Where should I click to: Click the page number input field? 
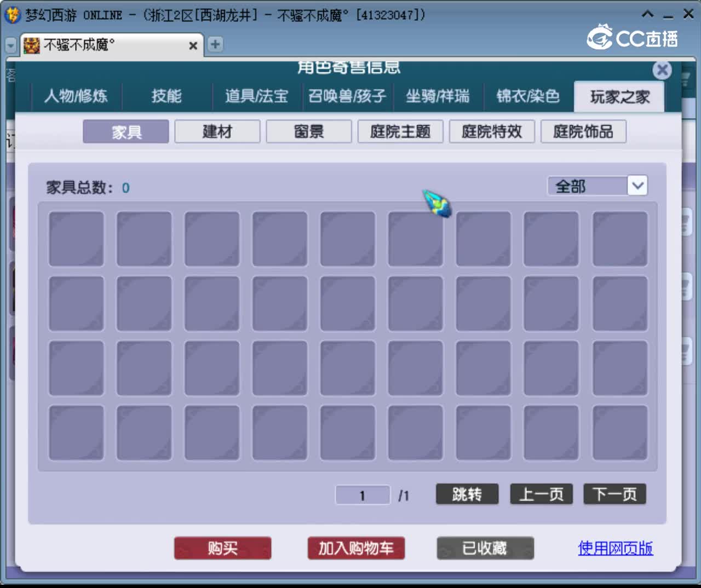363,495
